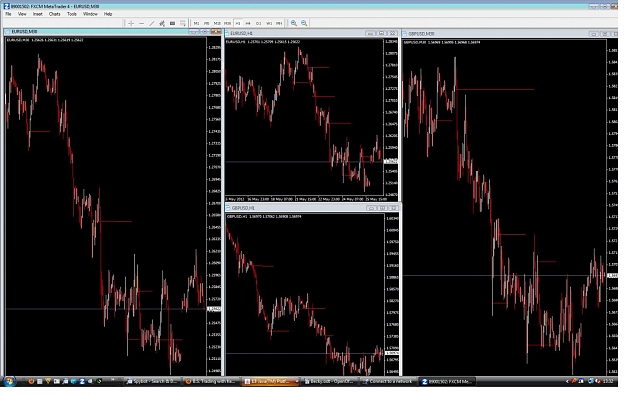The image size is (625, 395).
Task: Switch to Connect to a network taskbar button
Action: (x=388, y=381)
